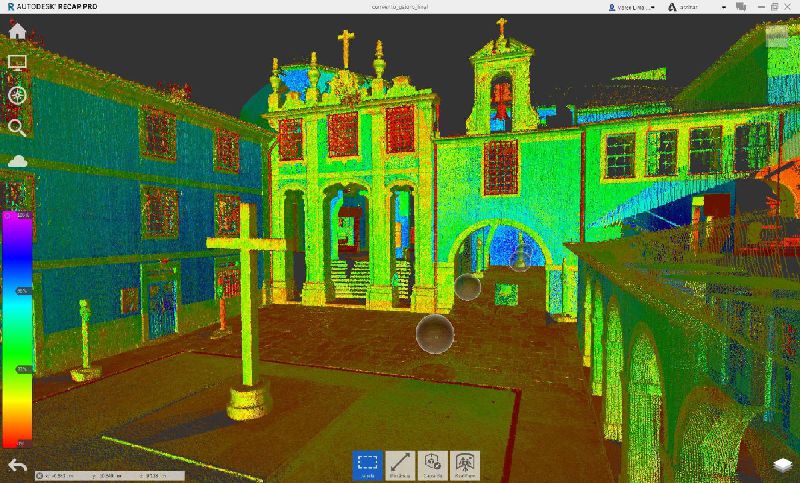Screen dimensions: 800x483
Task: Click the intensity color gradient legend
Action: click(19, 328)
